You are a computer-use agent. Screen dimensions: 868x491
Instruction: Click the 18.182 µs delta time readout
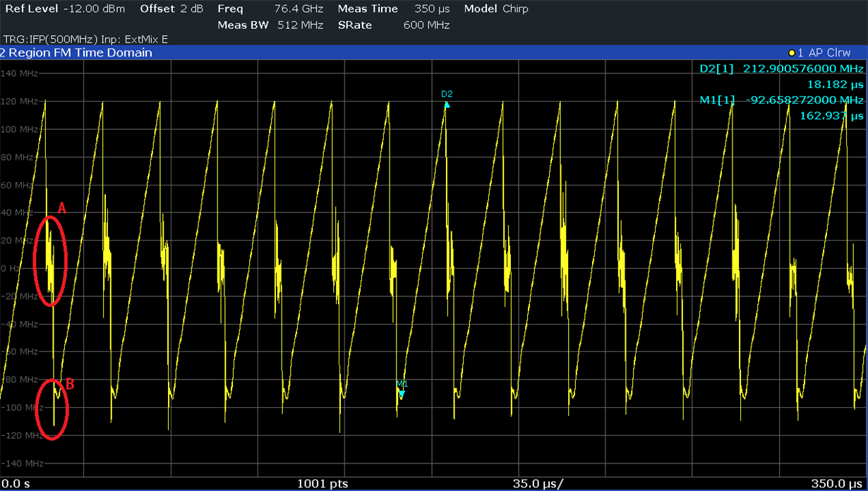[x=836, y=84]
